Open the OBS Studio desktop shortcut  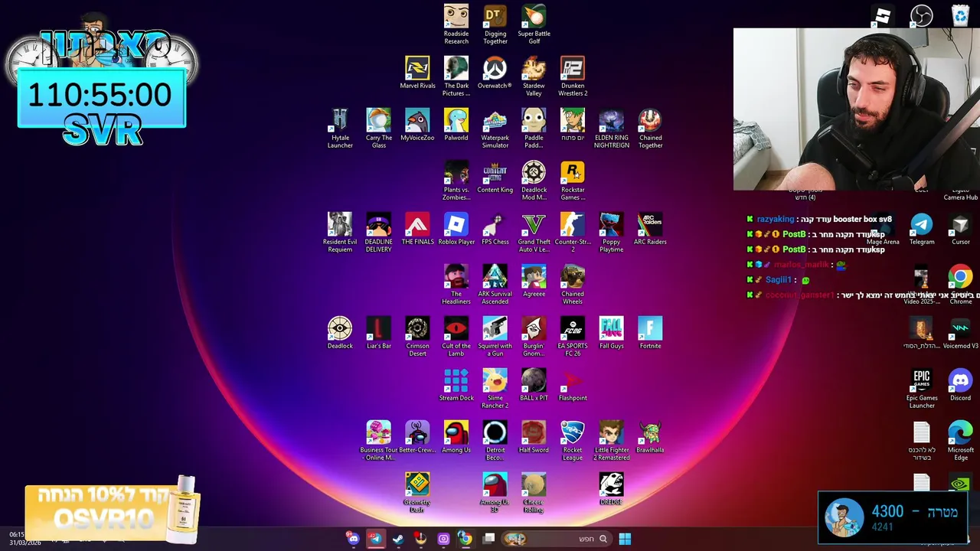922,15
